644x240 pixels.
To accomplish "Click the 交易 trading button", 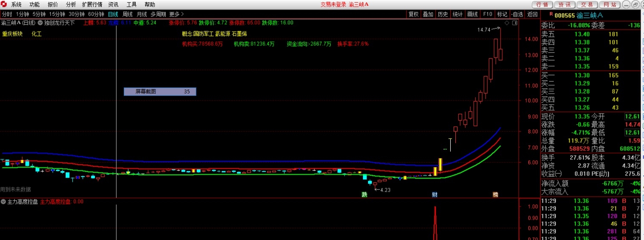I will (587, 5).
